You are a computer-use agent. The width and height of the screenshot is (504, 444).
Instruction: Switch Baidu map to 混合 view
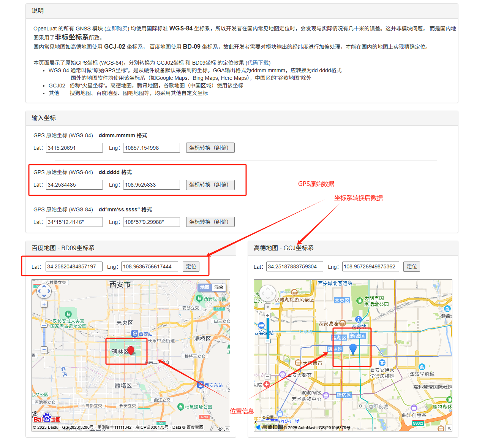pyautogui.click(x=219, y=287)
